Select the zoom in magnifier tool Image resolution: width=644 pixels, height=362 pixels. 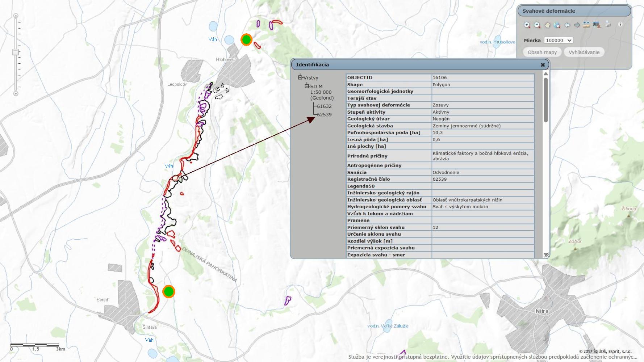pyautogui.click(x=527, y=25)
